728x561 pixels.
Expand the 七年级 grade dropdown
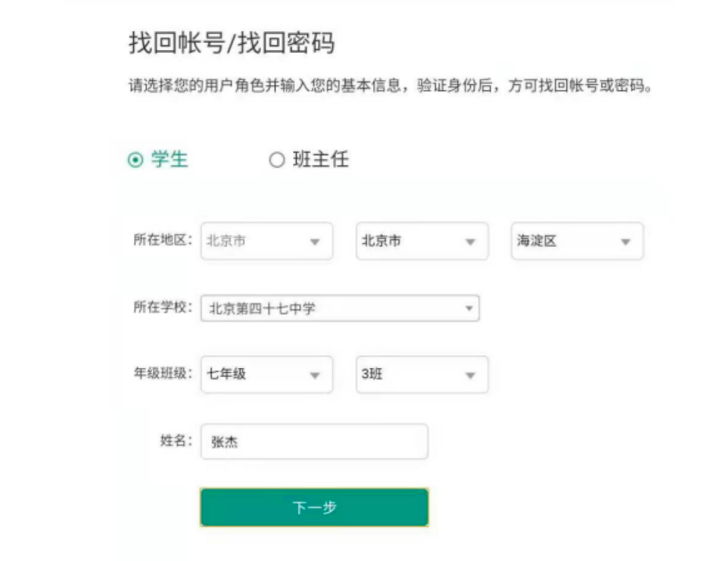point(266,374)
